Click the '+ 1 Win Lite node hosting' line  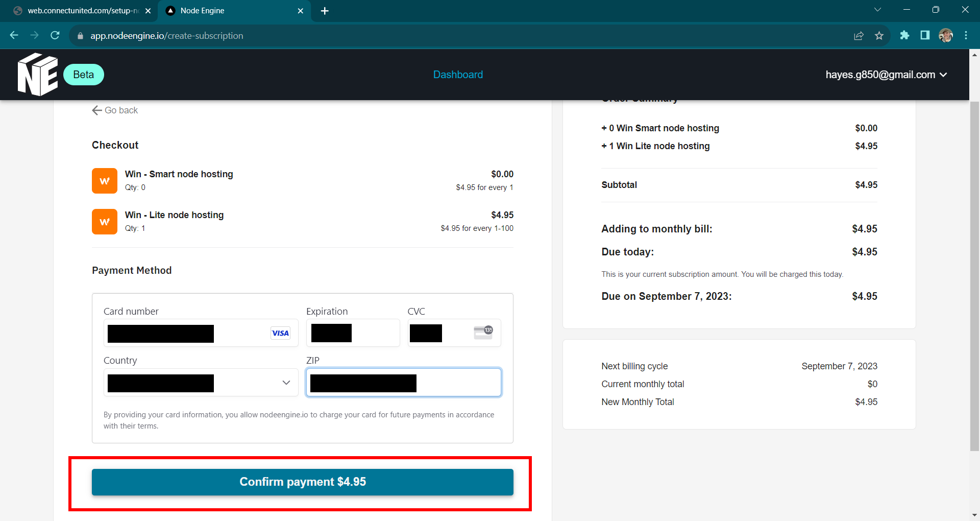(655, 146)
